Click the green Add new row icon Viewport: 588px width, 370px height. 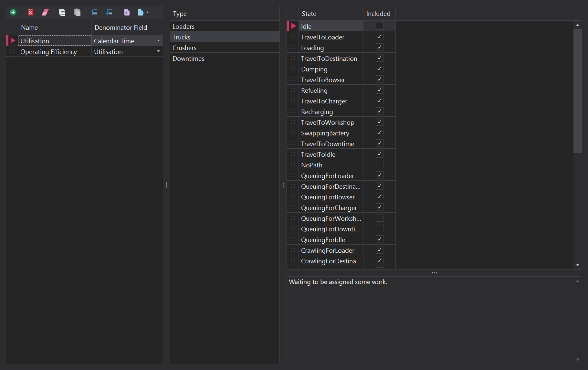(x=13, y=12)
